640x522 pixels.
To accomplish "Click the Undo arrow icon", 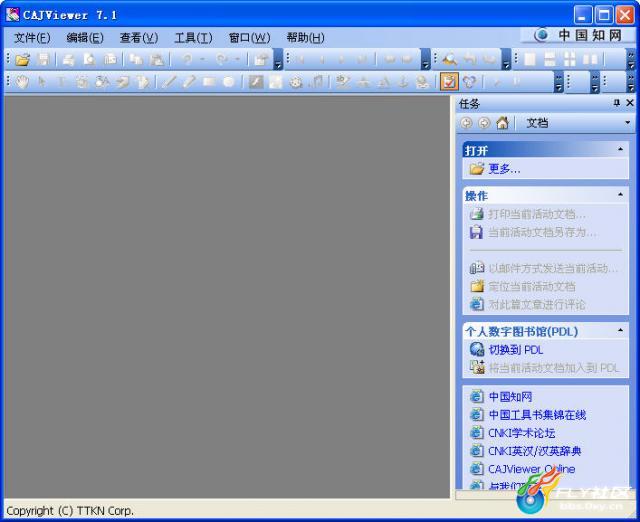I will point(187,60).
